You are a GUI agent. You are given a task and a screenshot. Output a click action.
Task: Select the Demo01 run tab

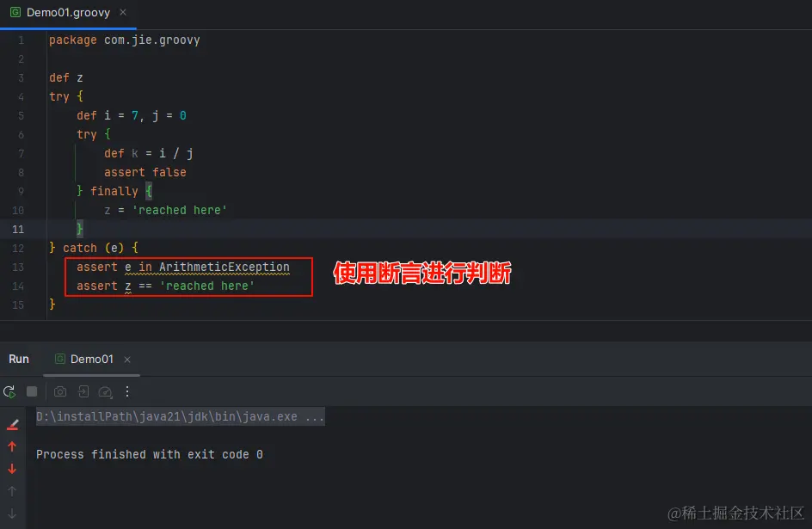[x=92, y=359]
